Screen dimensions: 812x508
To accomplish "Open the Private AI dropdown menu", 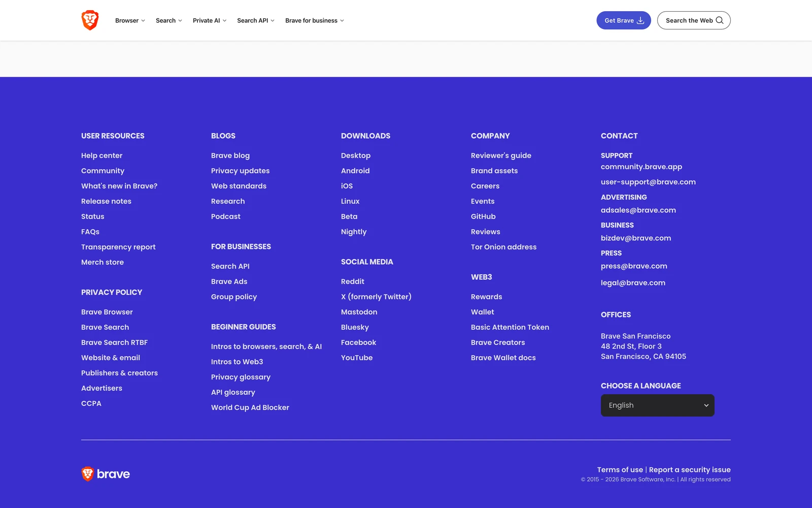I will 210,20.
